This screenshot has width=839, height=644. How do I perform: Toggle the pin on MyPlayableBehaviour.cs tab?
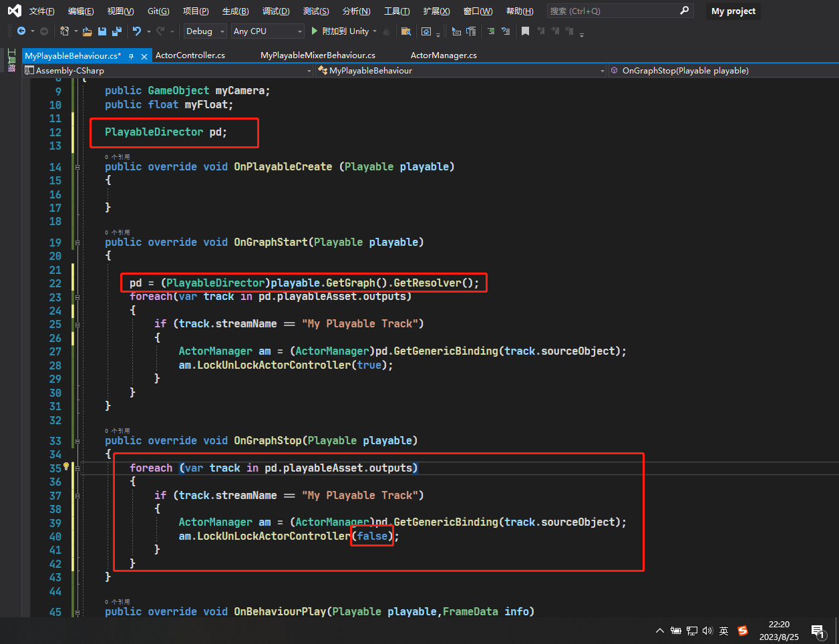(x=132, y=56)
